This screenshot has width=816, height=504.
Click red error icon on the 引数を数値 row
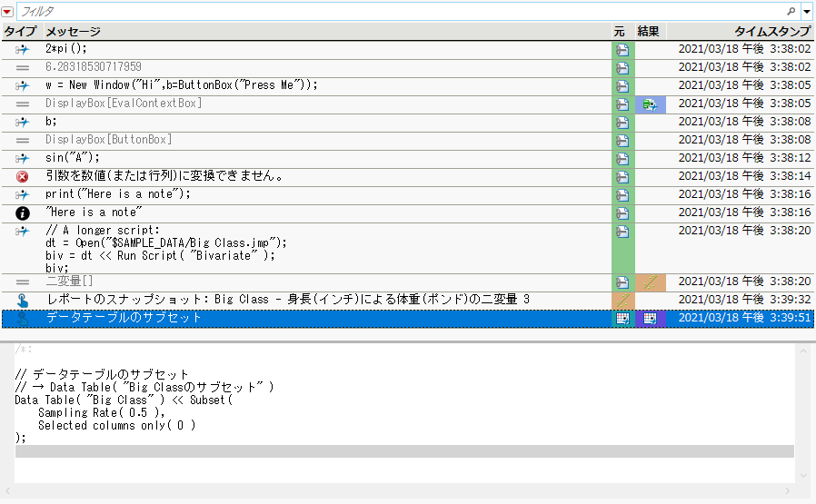click(23, 177)
